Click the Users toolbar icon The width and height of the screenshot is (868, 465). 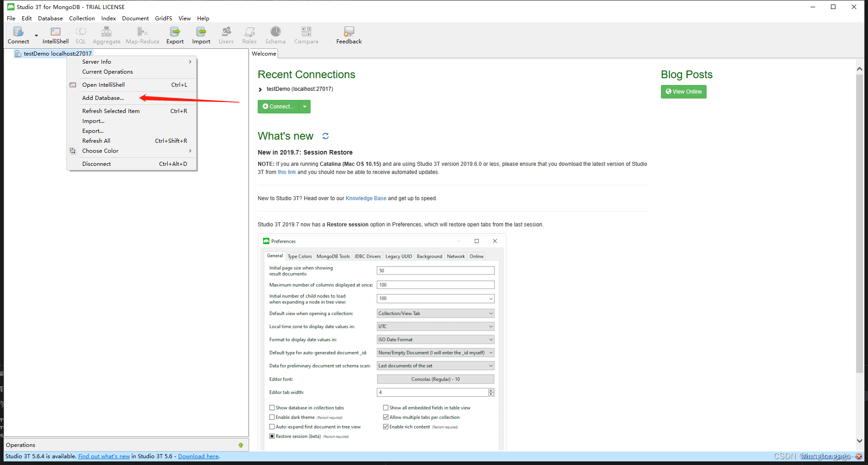click(x=226, y=35)
